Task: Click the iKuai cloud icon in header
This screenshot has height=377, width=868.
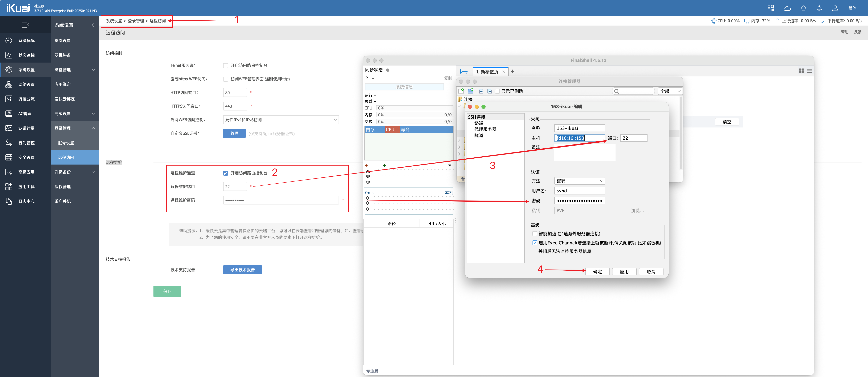Action: (x=787, y=8)
